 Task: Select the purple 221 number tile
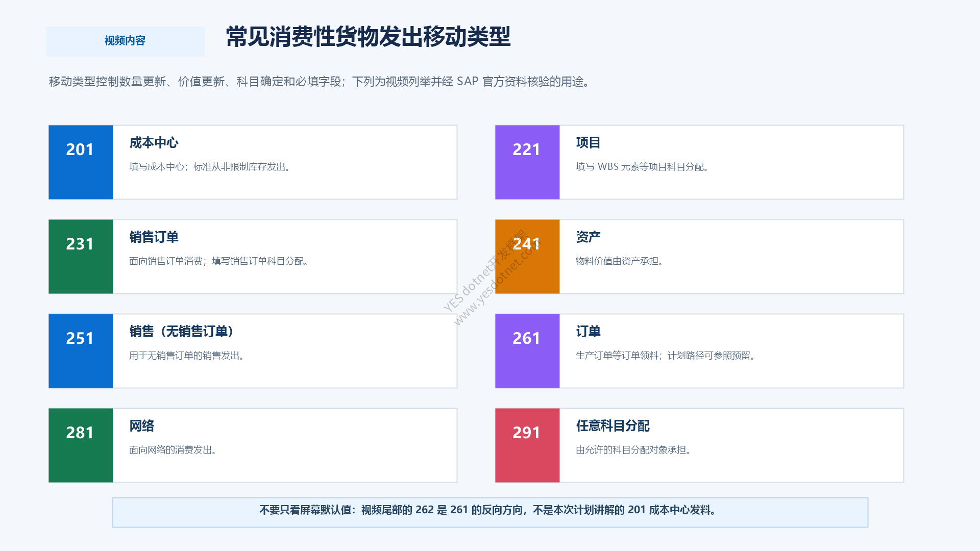(x=527, y=162)
